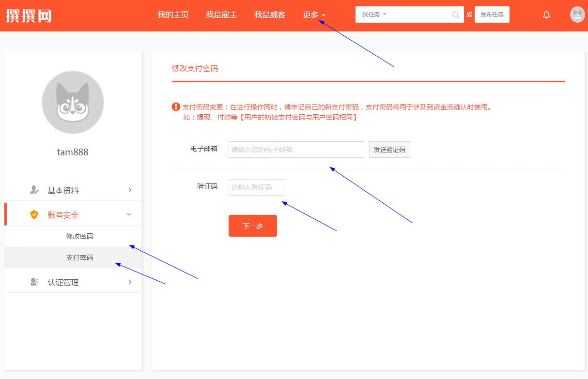This screenshot has height=379, width=588.
Task: Click the 基本资料 person icon
Action: click(34, 190)
